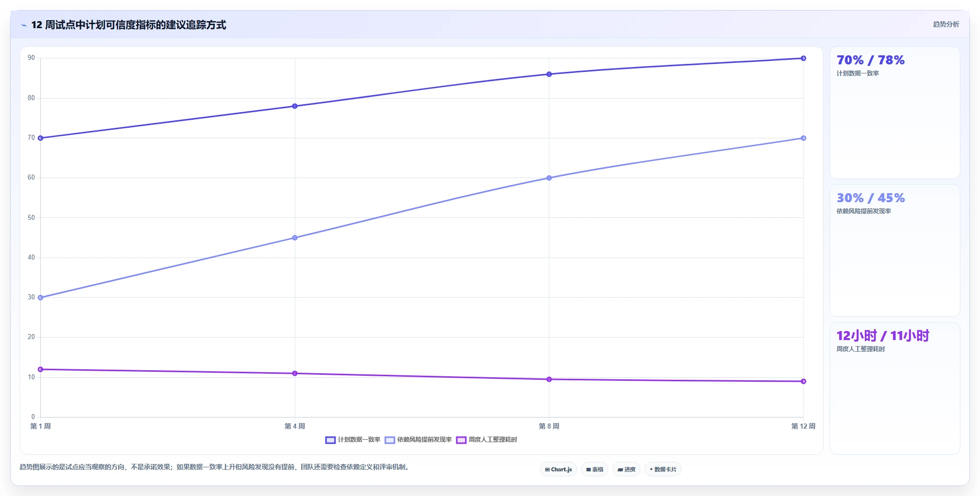Click the 周度人工整理耗时 label in the third stat card

click(x=861, y=349)
